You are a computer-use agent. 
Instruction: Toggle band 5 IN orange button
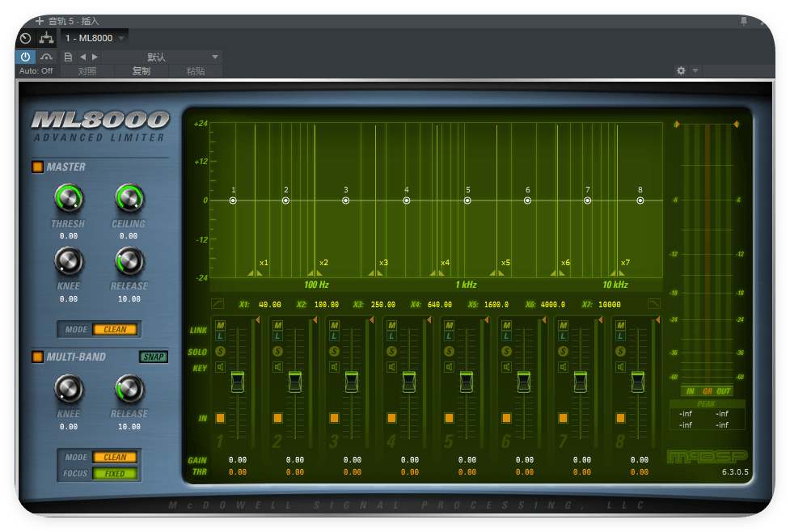tap(449, 418)
